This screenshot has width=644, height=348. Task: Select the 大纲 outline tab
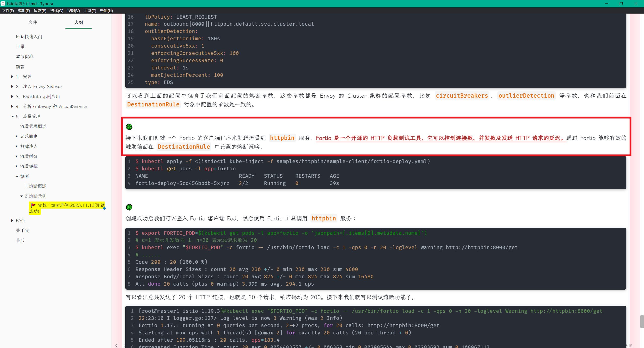pos(78,22)
